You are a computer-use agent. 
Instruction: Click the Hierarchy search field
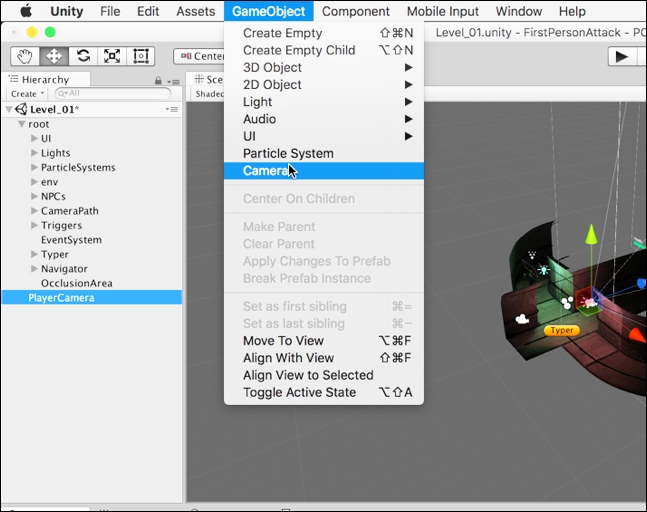click(x=113, y=94)
